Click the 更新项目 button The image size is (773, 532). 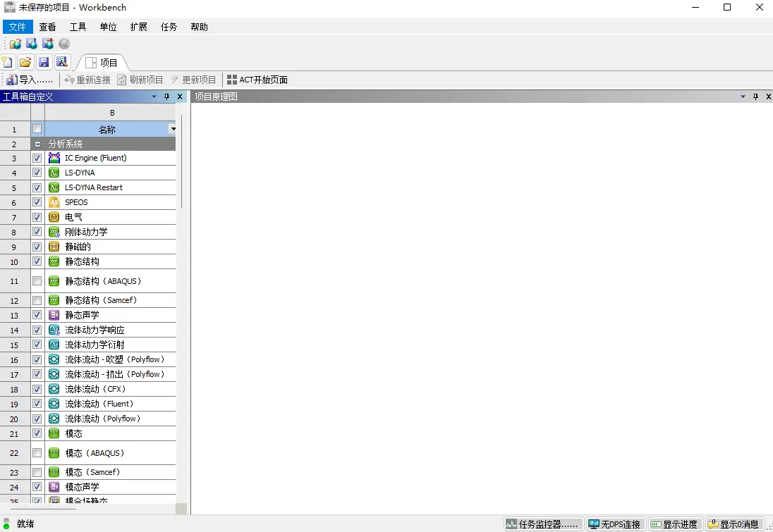[193, 80]
